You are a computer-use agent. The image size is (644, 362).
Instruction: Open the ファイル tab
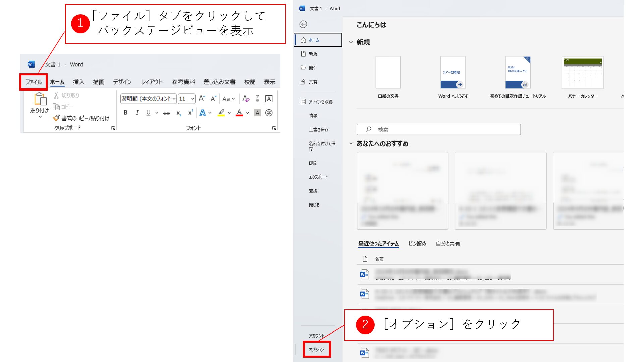coord(34,82)
